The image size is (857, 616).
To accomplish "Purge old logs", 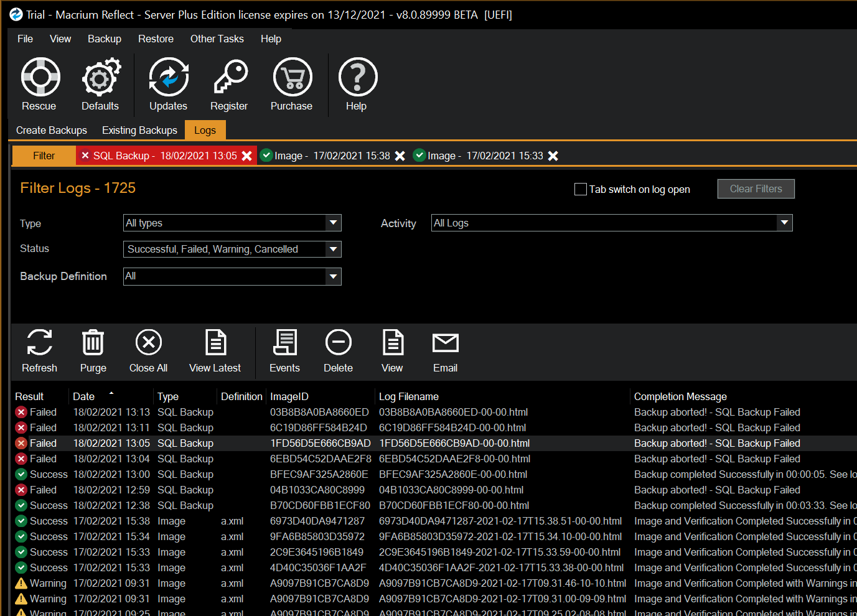I will pos(92,352).
